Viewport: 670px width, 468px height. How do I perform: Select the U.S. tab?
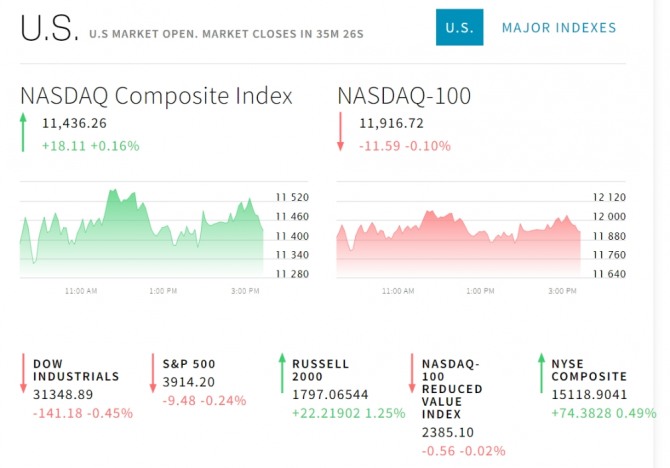click(459, 28)
